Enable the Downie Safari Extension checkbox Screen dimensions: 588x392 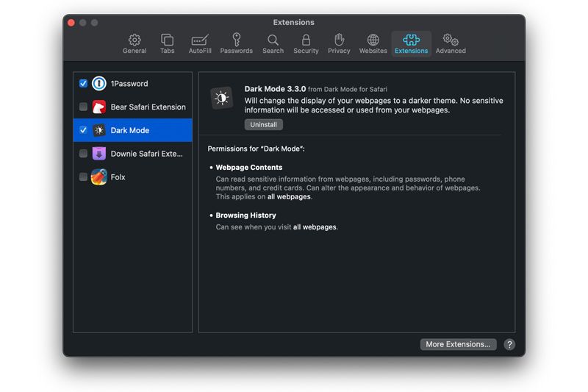point(83,154)
